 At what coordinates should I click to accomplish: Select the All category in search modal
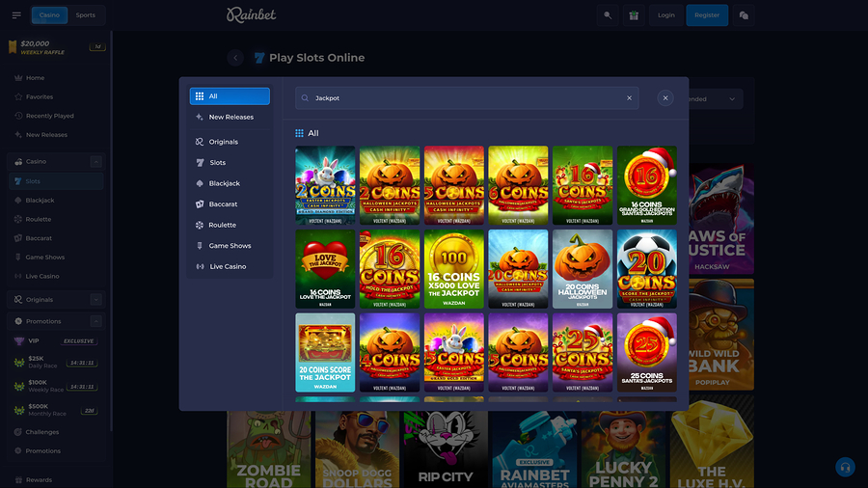pos(230,96)
